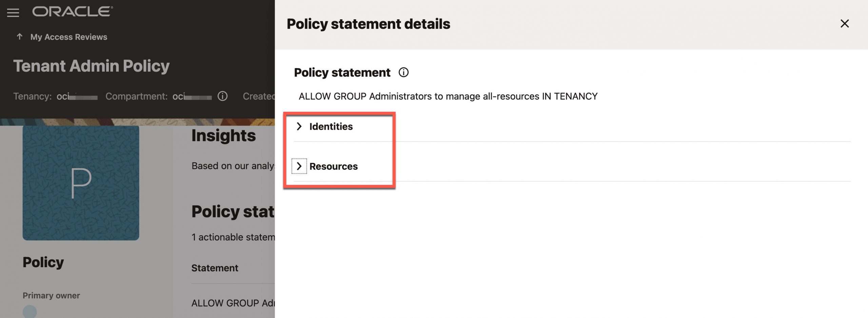Click the info icon next to Compartment
The height and width of the screenshot is (318, 868).
coord(222,96)
